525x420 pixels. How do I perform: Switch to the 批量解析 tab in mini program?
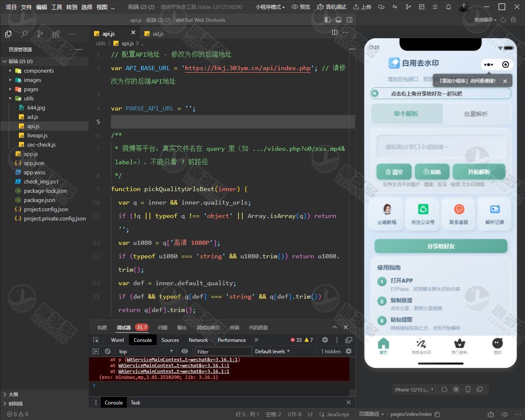[x=476, y=114]
